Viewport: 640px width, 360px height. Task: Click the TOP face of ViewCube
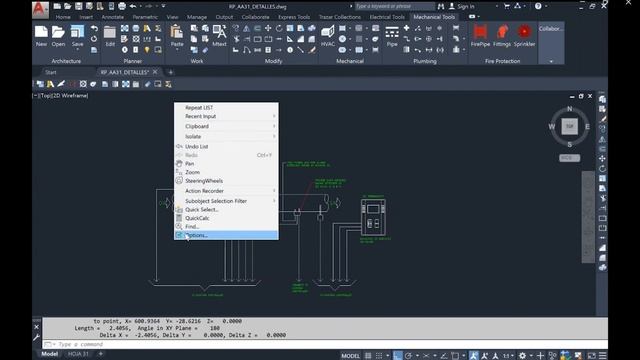pos(569,126)
